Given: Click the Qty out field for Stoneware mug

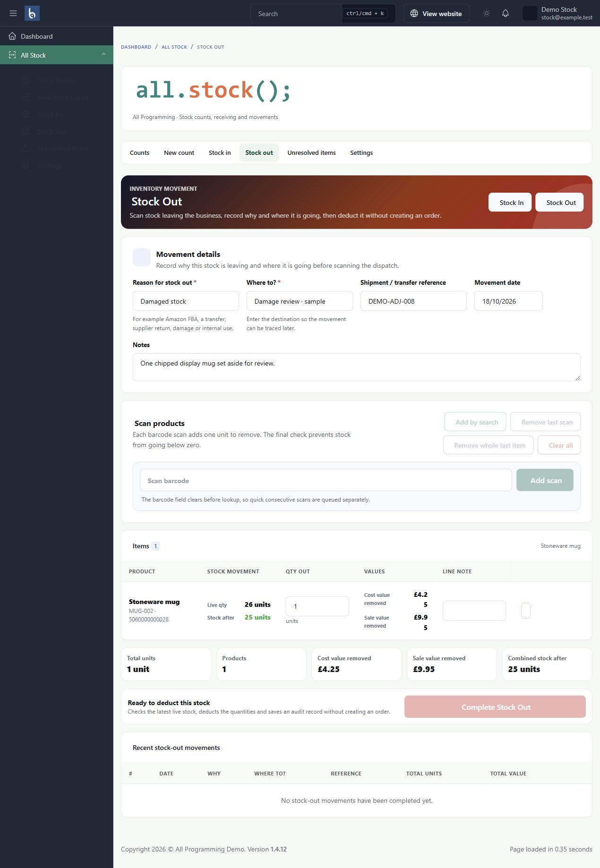Looking at the screenshot, I should (x=317, y=606).
